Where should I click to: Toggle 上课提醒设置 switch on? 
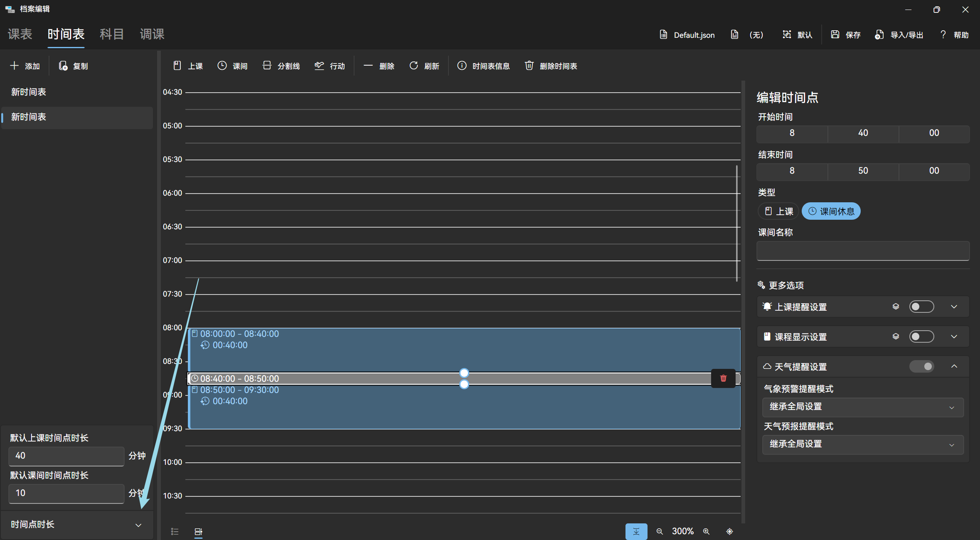click(921, 307)
